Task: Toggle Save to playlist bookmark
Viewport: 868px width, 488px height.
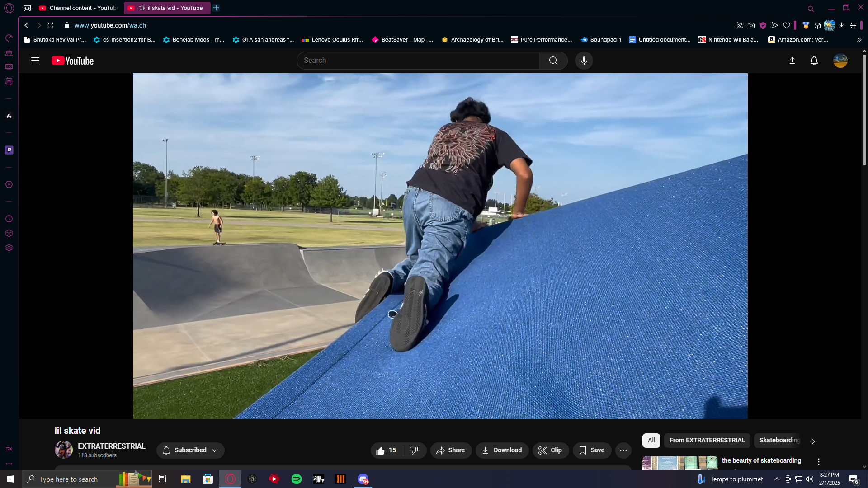Action: click(x=592, y=450)
